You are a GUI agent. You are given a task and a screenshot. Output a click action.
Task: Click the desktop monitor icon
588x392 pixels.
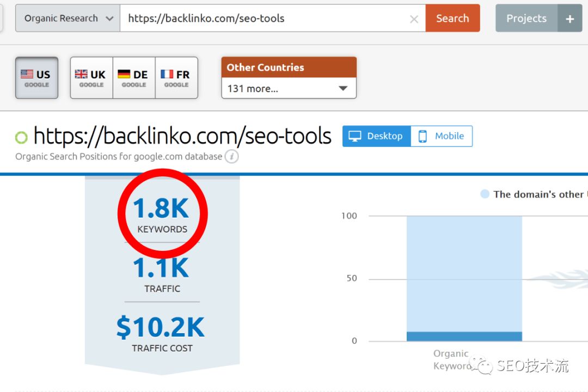point(355,136)
